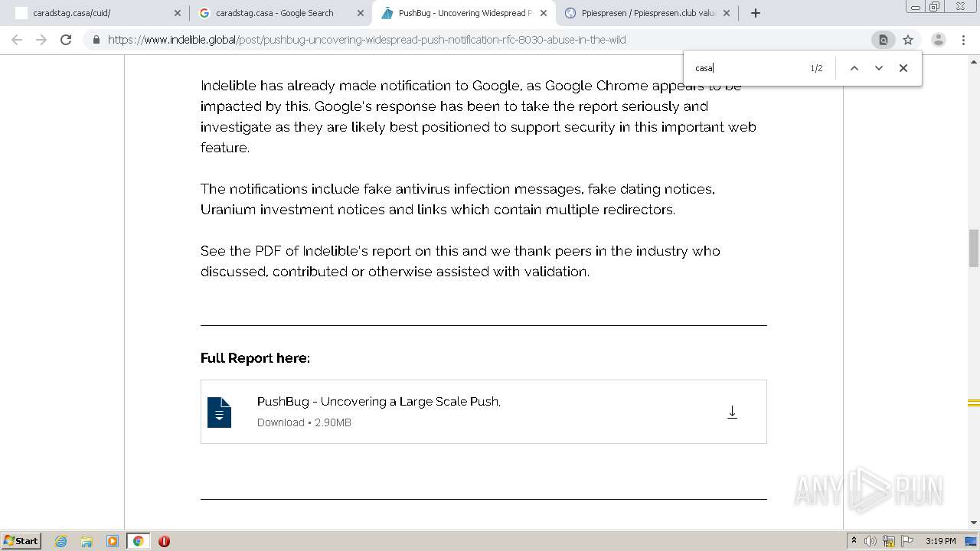
Task: Go forward to next page
Action: (41, 40)
